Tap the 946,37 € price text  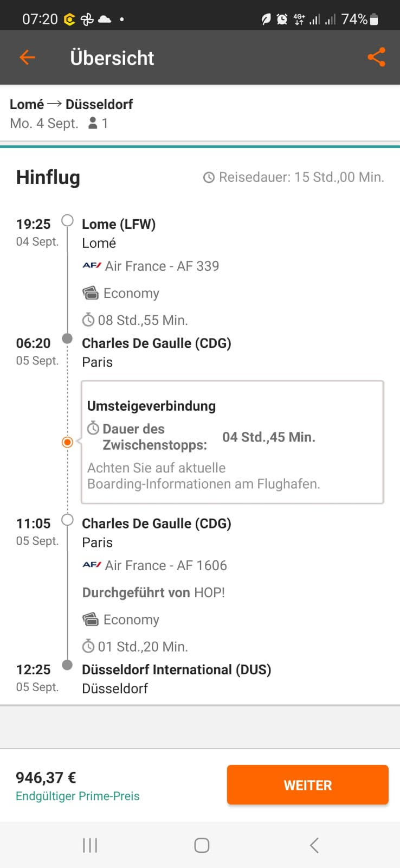[x=46, y=777]
